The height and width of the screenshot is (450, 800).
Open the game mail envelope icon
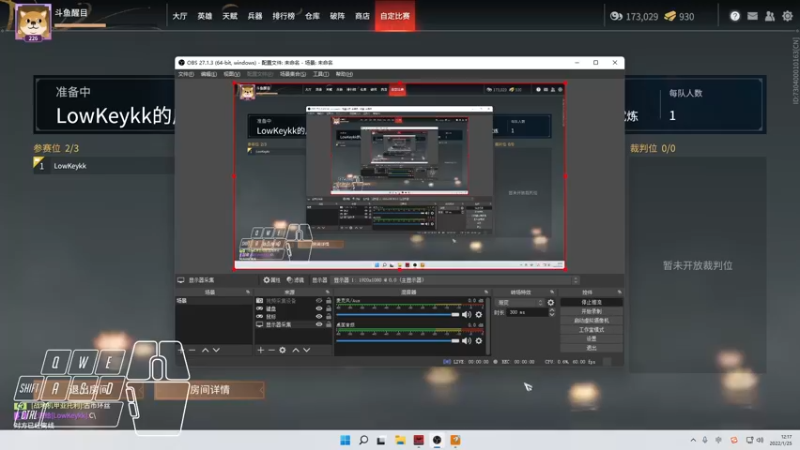click(x=753, y=16)
